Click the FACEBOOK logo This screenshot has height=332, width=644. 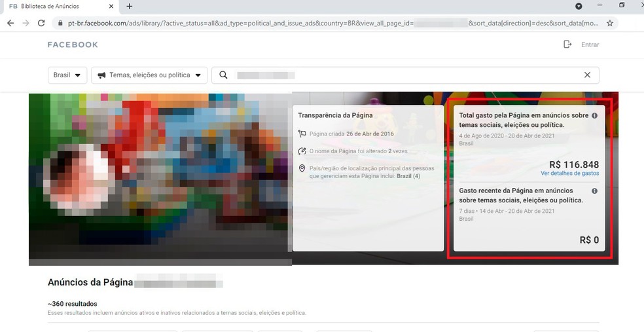click(73, 45)
